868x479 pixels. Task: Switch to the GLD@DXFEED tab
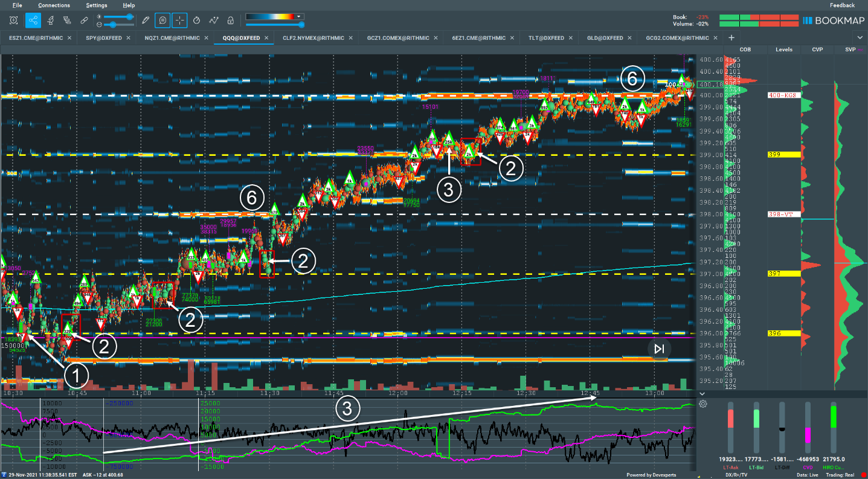click(605, 37)
